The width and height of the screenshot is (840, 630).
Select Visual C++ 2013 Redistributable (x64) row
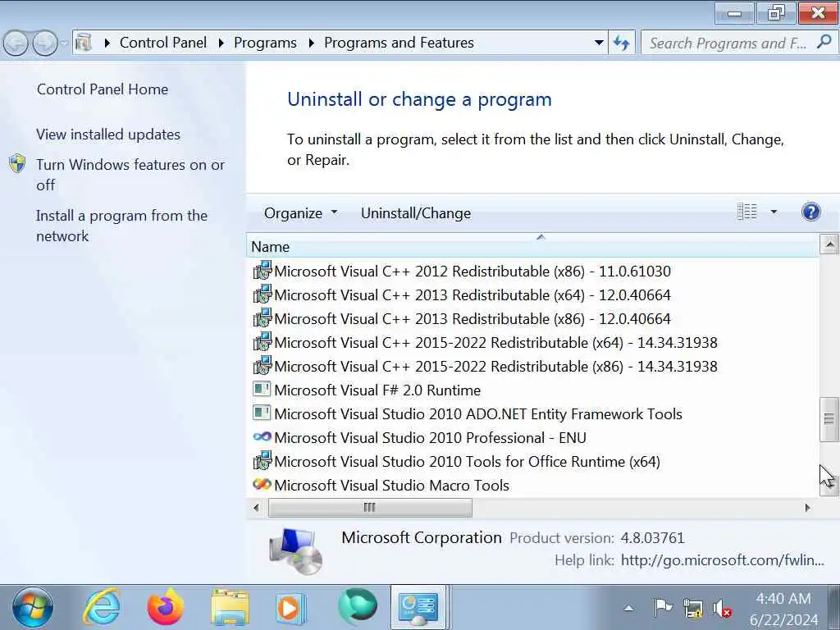461,294
